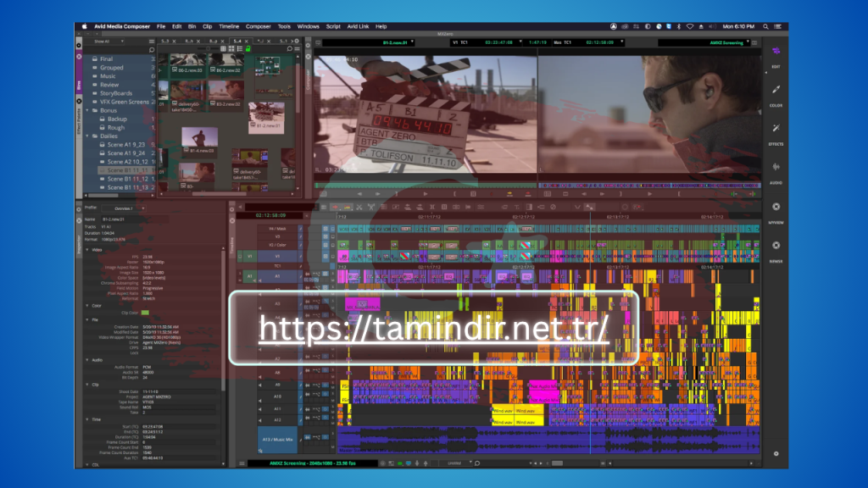Open the Mas TC1 timecode display dropdown

(x=589, y=42)
